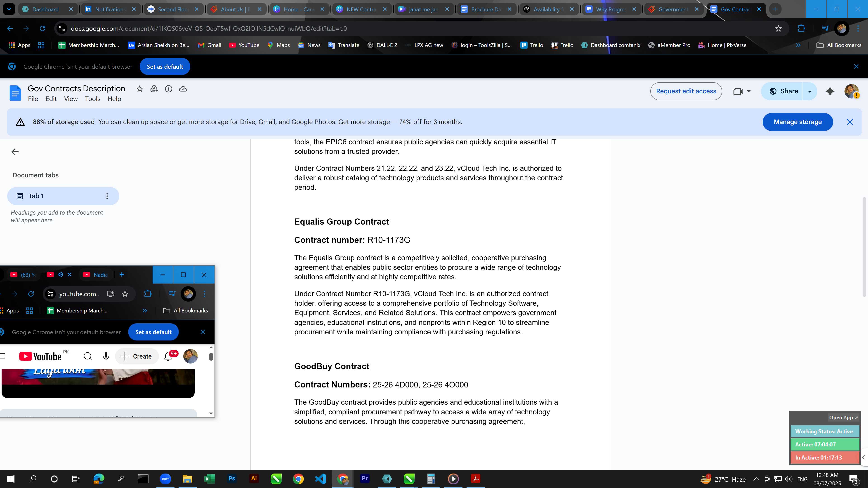Select Tab 1 in document tabs
Image resolution: width=868 pixels, height=488 pixels.
tap(63, 196)
